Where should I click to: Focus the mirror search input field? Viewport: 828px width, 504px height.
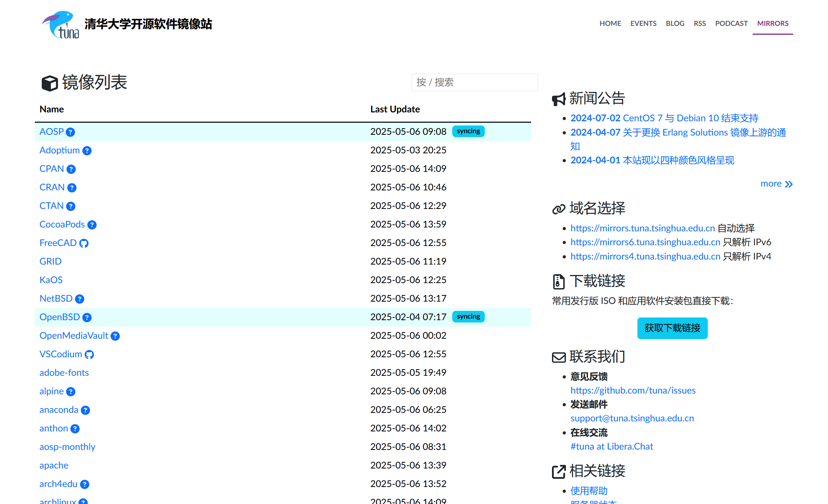pyautogui.click(x=474, y=82)
